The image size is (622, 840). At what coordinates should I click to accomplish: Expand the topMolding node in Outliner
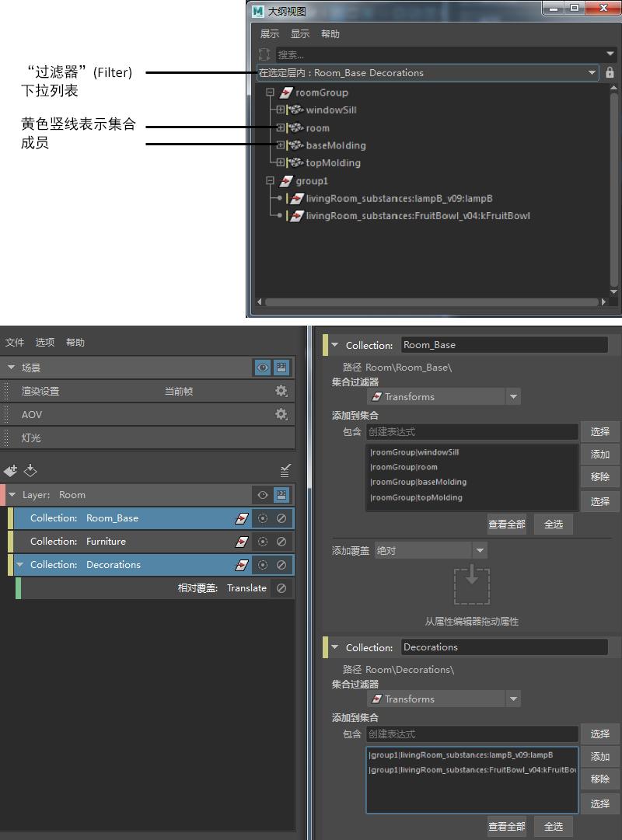pos(280,162)
